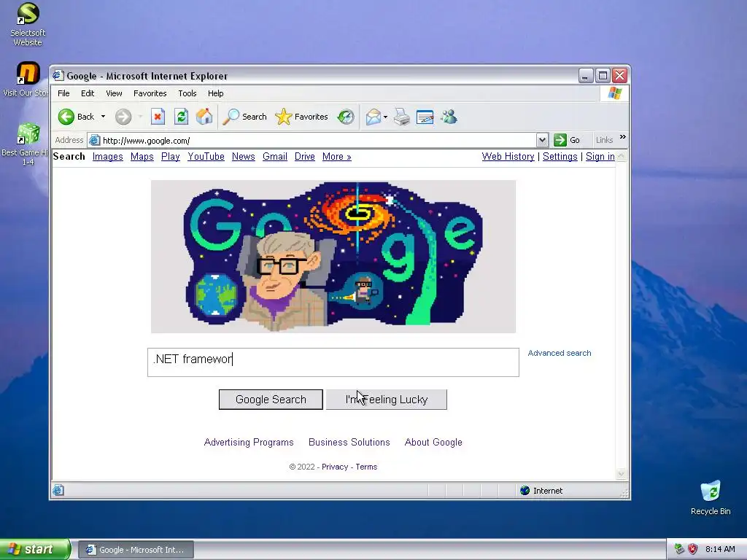Open the Selectsoft Website desktop shortcut
Viewport: 747px width, 560px height.
coord(28,24)
